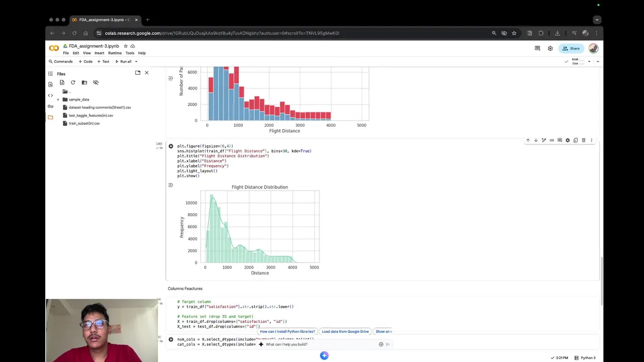Delete the cell with trash icon
The height and width of the screenshot is (362, 644).
coord(584,140)
